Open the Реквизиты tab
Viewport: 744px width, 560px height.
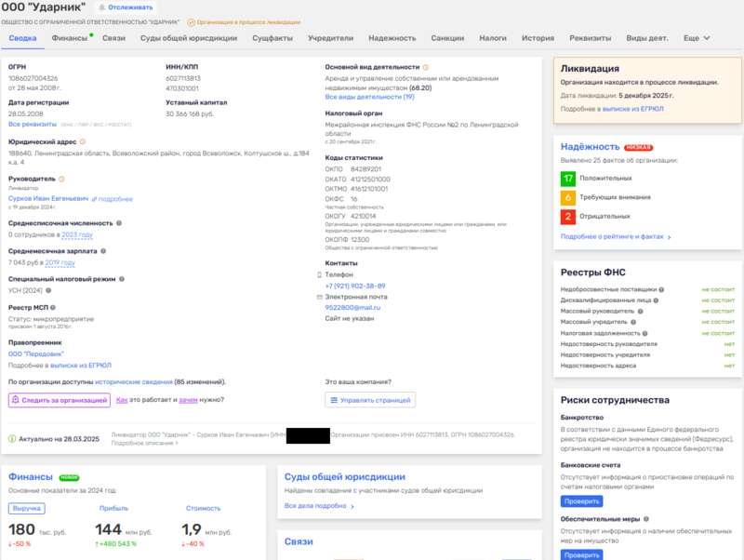[591, 38]
